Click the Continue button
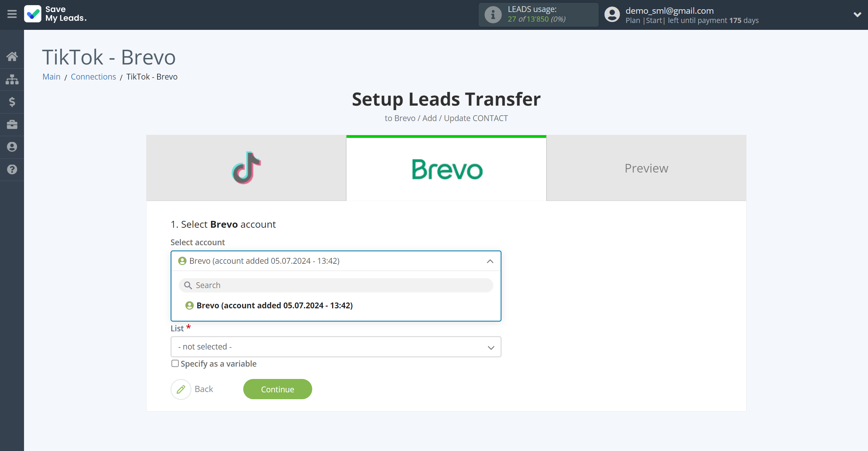The width and height of the screenshot is (868, 451). [x=278, y=389]
